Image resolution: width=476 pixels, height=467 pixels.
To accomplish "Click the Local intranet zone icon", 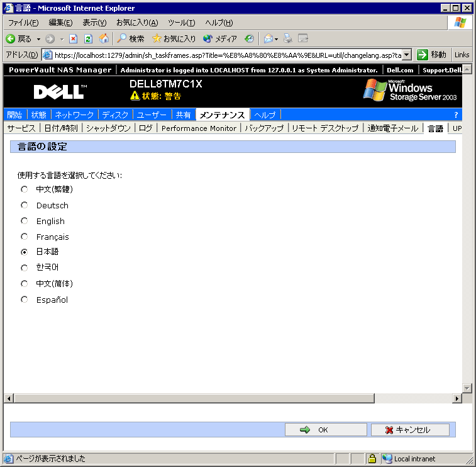I will coord(387,458).
